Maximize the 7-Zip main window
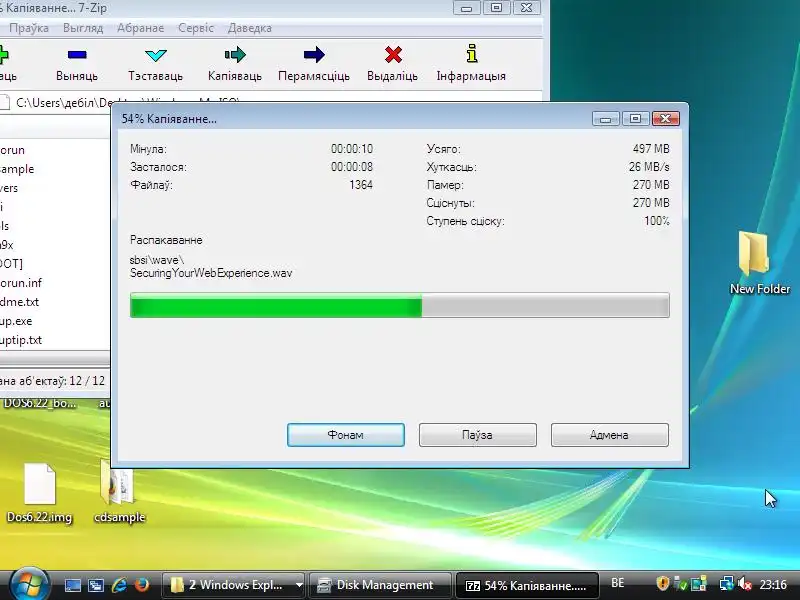This screenshot has width=800, height=600. pyautogui.click(x=496, y=8)
